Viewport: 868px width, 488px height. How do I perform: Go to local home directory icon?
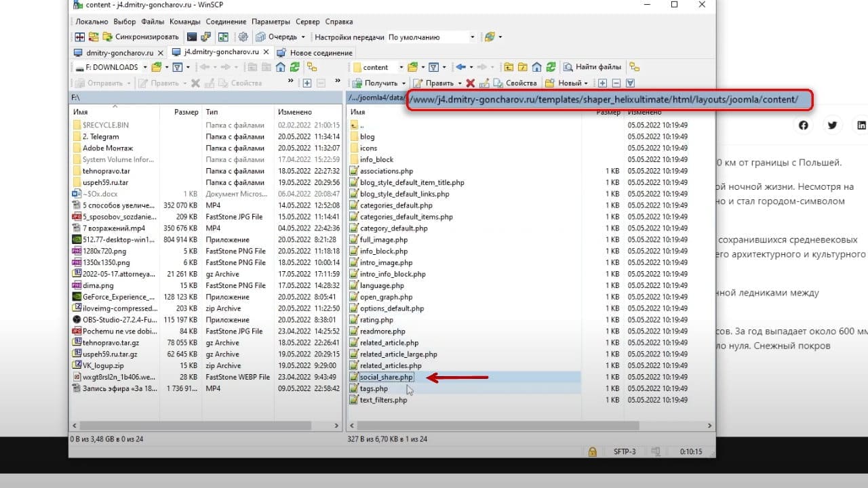click(280, 67)
